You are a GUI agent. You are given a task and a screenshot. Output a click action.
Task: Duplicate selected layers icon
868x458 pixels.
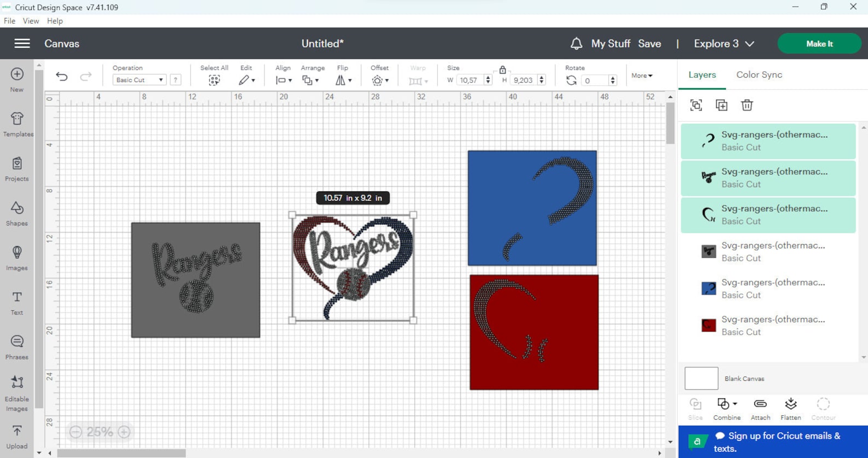point(722,105)
